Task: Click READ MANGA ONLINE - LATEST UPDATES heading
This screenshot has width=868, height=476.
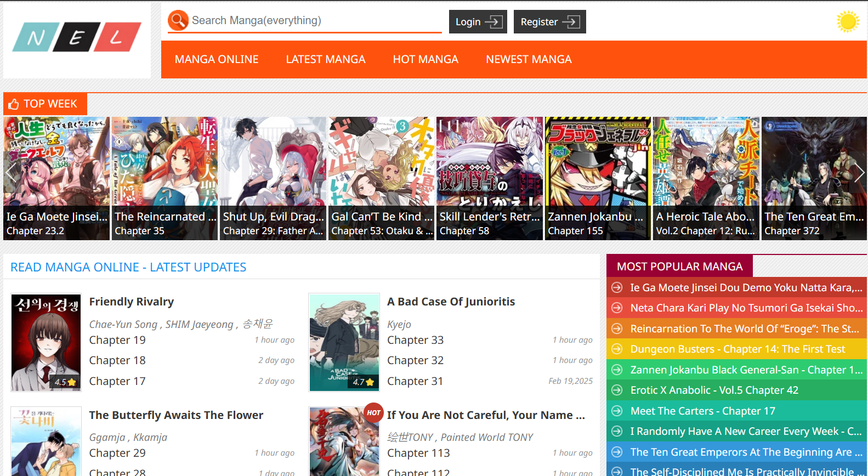Action: tap(128, 267)
